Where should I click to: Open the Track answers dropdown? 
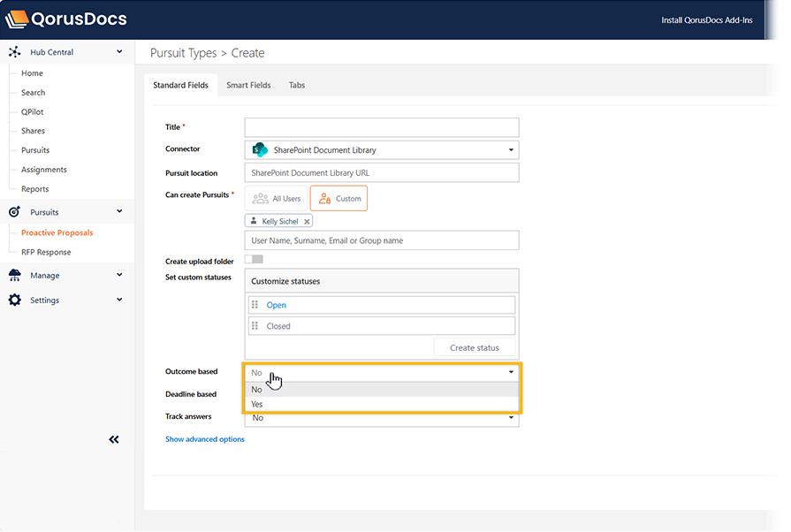click(x=381, y=418)
